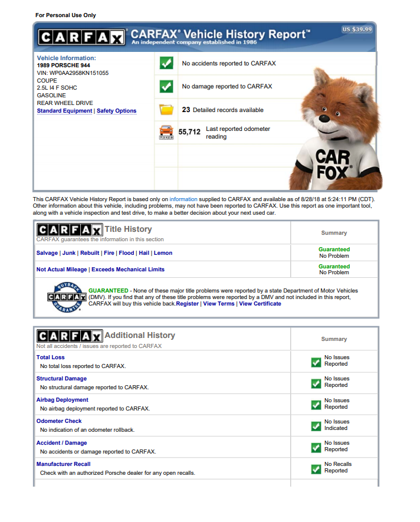Click the 'REAR WHEEL DRIVE' text
The height and width of the screenshot is (522, 420).
(65, 103)
